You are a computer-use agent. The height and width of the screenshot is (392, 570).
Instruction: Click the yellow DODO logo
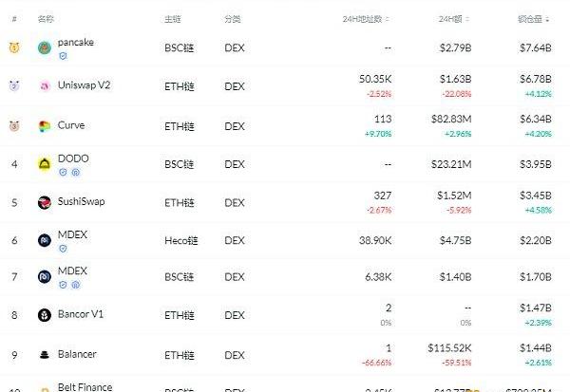pyautogui.click(x=45, y=163)
